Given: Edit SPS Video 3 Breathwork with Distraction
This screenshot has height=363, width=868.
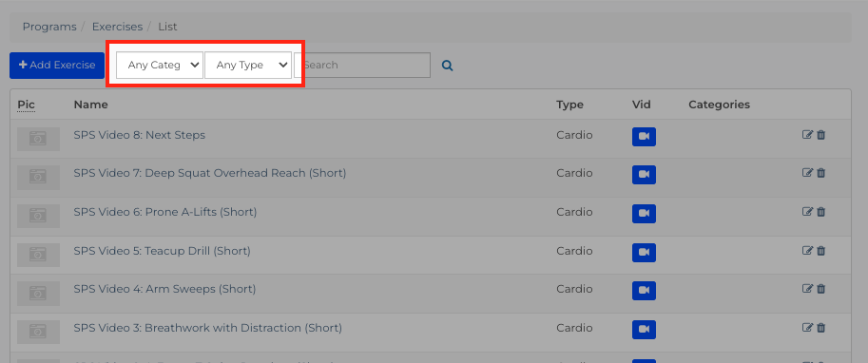Looking at the screenshot, I should point(808,328).
